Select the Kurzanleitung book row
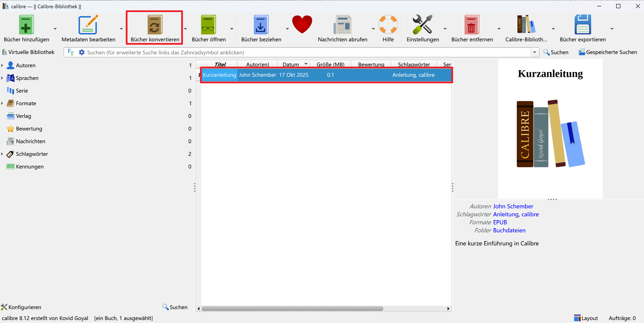The width and height of the screenshot is (644, 323). pyautogui.click(x=300, y=75)
